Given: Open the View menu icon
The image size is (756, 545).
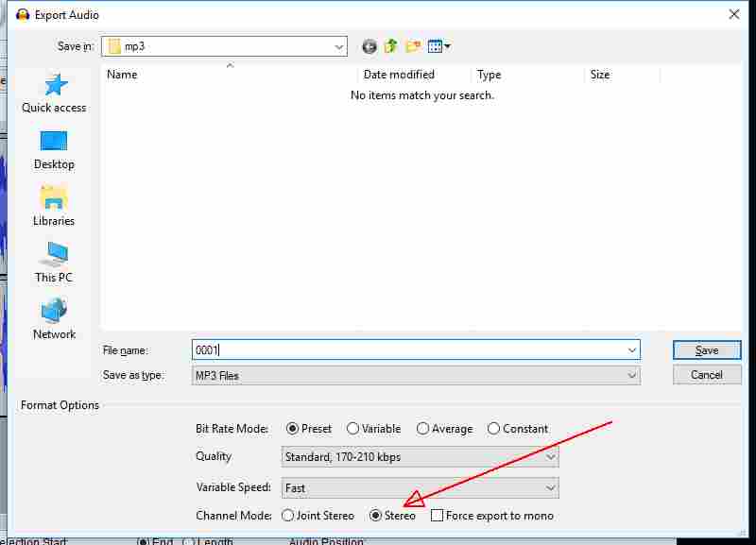Looking at the screenshot, I should [x=438, y=46].
